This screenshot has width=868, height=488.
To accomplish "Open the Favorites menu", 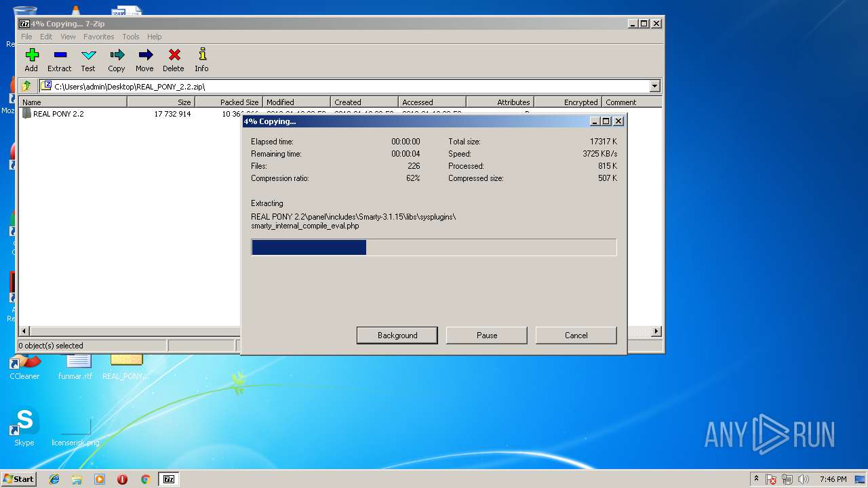I will 99,37.
